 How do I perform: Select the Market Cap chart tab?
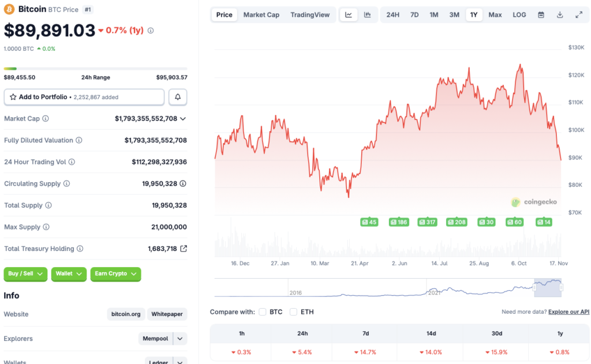pos(261,14)
